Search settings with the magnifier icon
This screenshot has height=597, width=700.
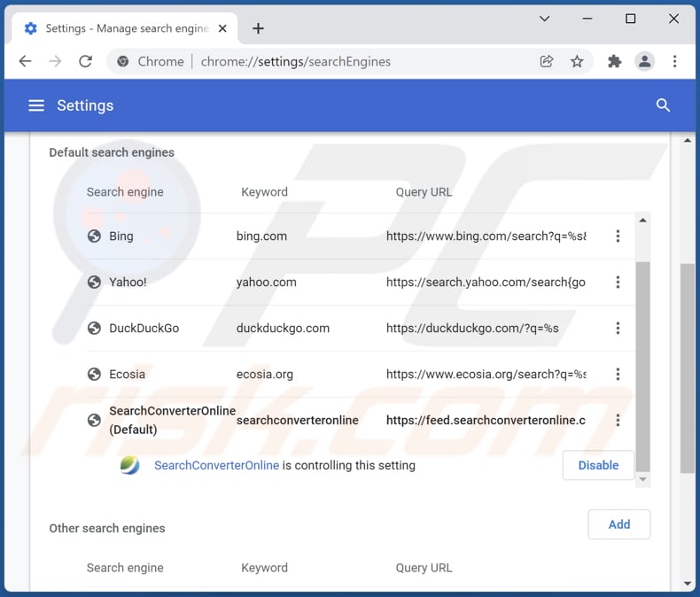[663, 105]
